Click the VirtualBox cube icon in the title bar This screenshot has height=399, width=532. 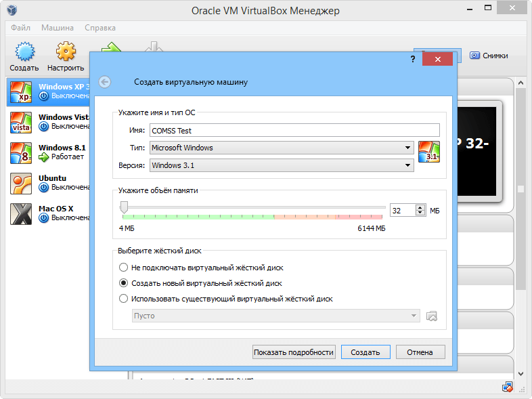(x=12, y=10)
